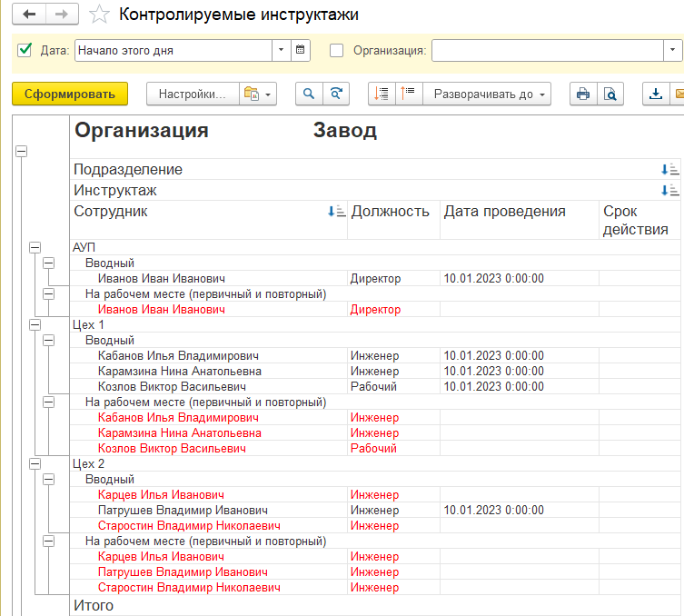Click the back navigation arrow
The image size is (684, 616).
click(29, 14)
